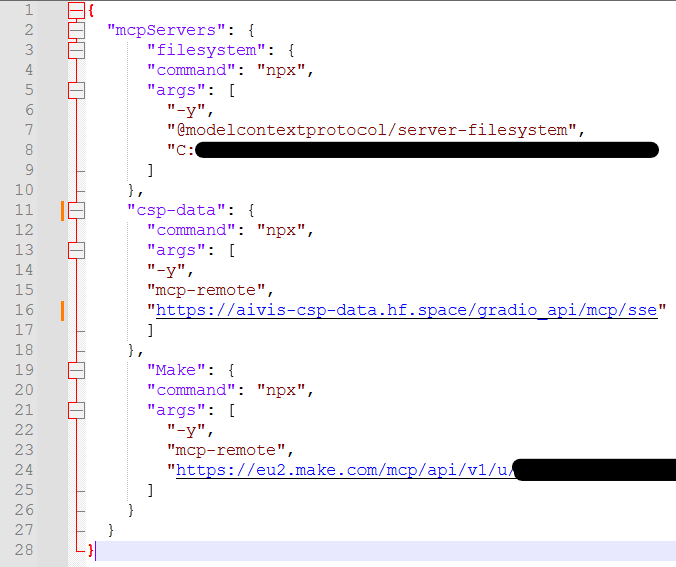Collapse the args fold marker on line 5
Image resolution: width=676 pixels, height=567 pixels.
76,91
